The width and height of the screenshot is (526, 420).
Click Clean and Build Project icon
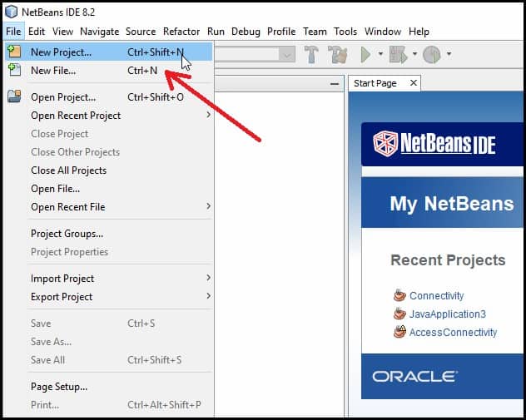point(338,54)
